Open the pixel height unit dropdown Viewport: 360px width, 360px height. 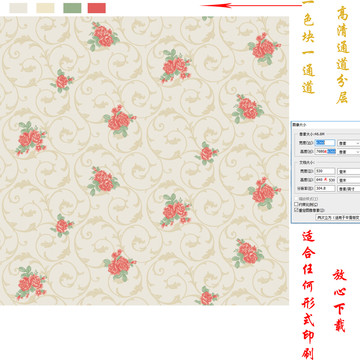click(349, 152)
